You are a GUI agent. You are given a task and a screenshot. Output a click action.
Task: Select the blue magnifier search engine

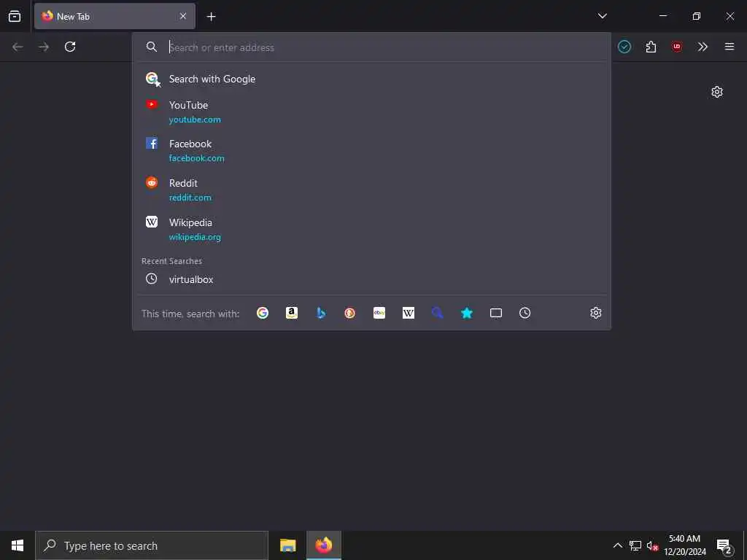click(x=438, y=313)
